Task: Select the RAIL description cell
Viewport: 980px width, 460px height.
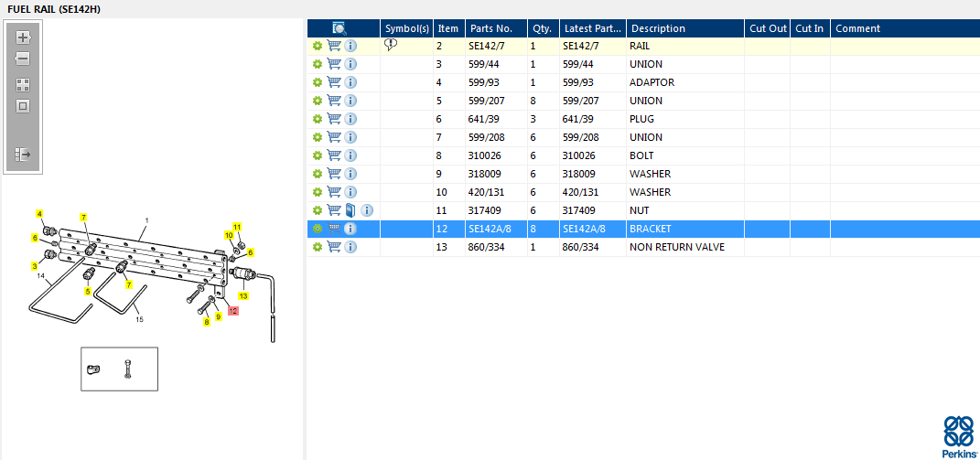Action: click(x=685, y=46)
